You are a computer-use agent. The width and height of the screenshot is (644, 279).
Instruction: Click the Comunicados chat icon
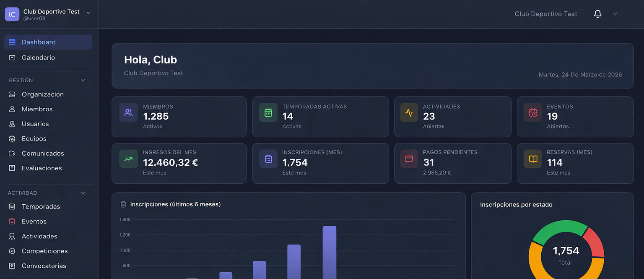[x=13, y=153]
